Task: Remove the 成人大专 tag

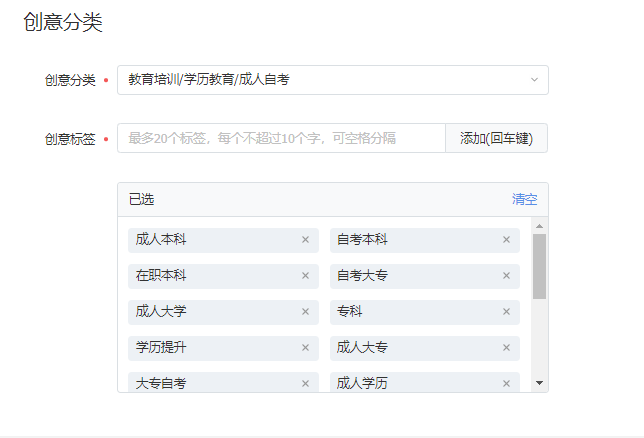Action: click(506, 348)
